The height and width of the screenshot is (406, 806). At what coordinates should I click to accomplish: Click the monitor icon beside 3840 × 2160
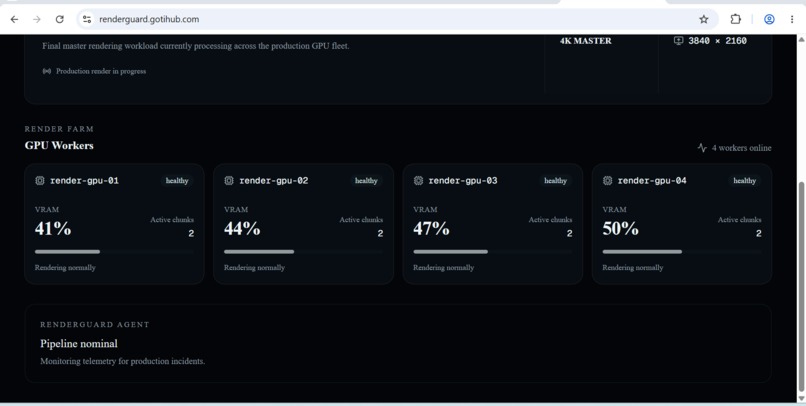click(678, 41)
